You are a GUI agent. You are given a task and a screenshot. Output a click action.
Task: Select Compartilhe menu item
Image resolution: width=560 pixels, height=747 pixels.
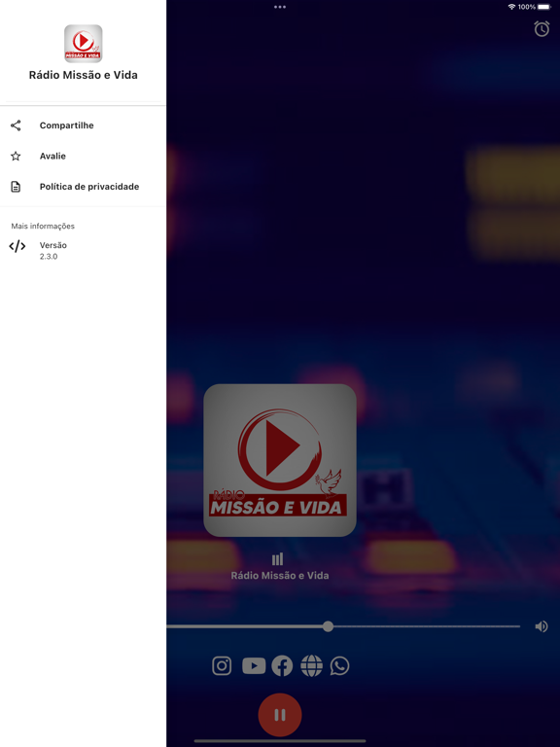(x=84, y=125)
